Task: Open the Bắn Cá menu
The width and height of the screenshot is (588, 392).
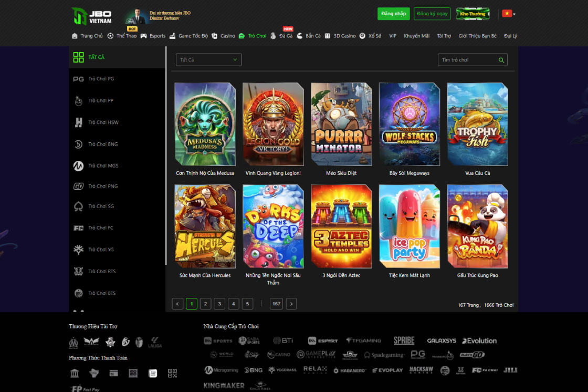Action: (x=309, y=36)
